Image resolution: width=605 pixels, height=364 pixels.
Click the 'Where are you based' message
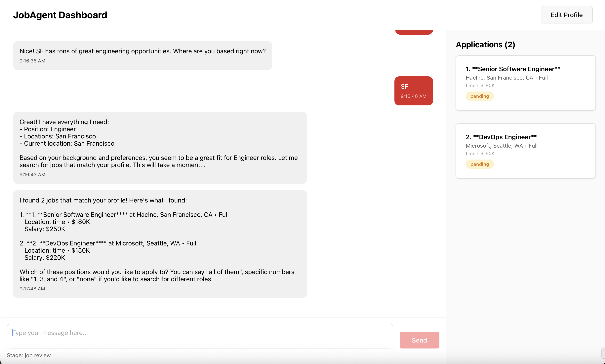point(142,55)
